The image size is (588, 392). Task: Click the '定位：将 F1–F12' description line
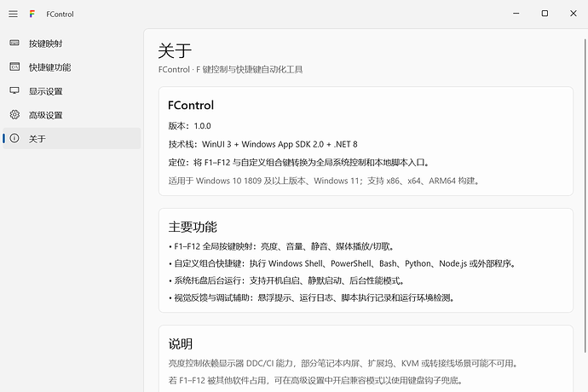click(x=298, y=163)
